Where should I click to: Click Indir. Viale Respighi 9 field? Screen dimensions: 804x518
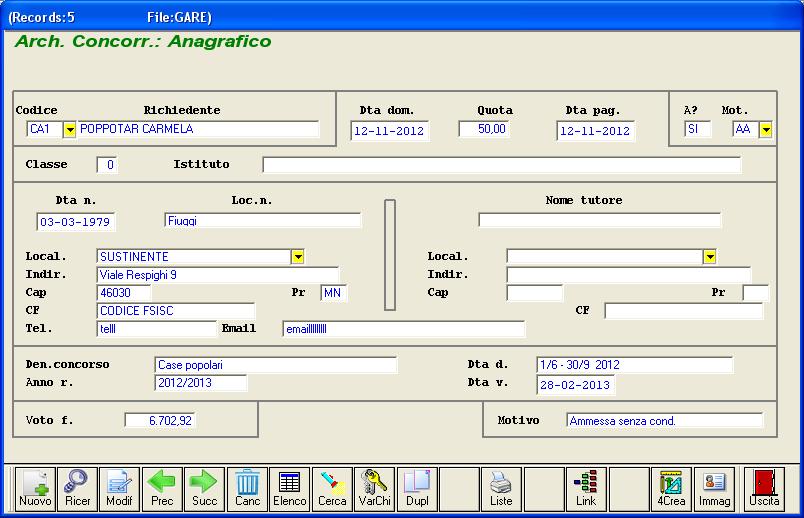pos(218,274)
